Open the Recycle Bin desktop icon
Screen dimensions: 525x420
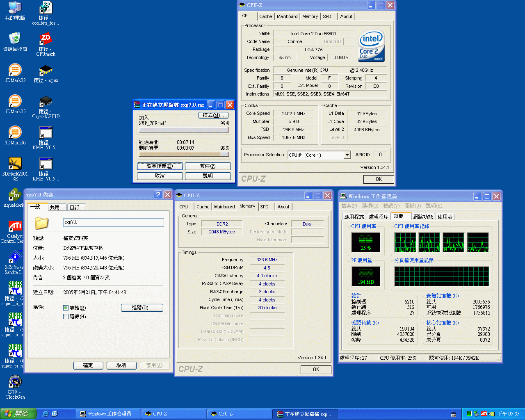tap(15, 42)
